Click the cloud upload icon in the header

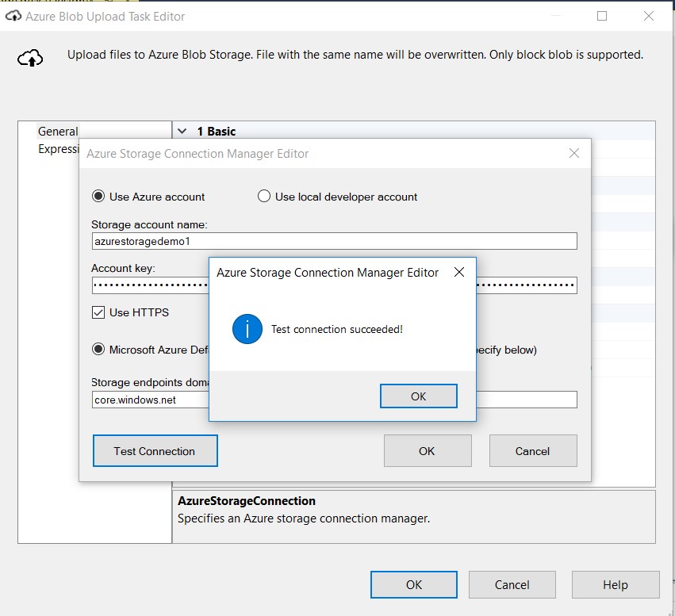pos(30,56)
